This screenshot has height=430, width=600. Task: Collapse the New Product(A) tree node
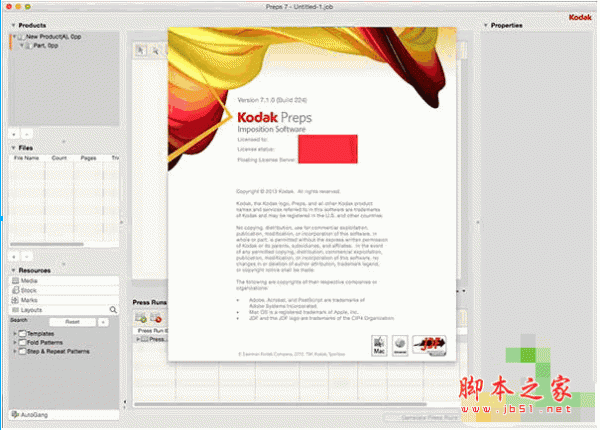tap(15, 36)
